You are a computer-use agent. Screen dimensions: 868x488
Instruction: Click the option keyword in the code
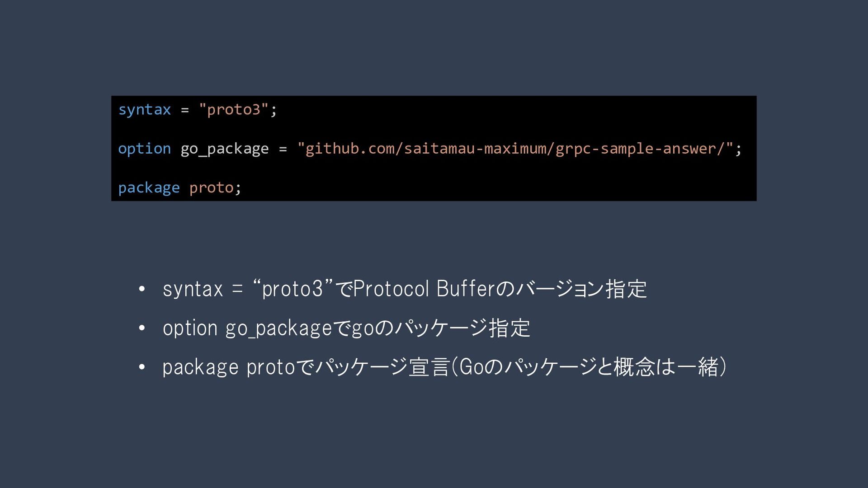tap(145, 149)
